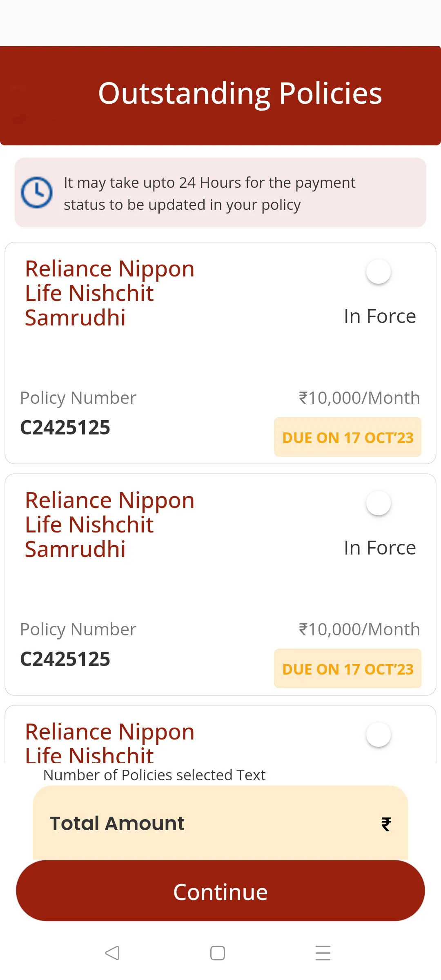Viewport: 441px width, 980px height.
Task: Tap the In Force status on first card
Action: [x=380, y=316]
